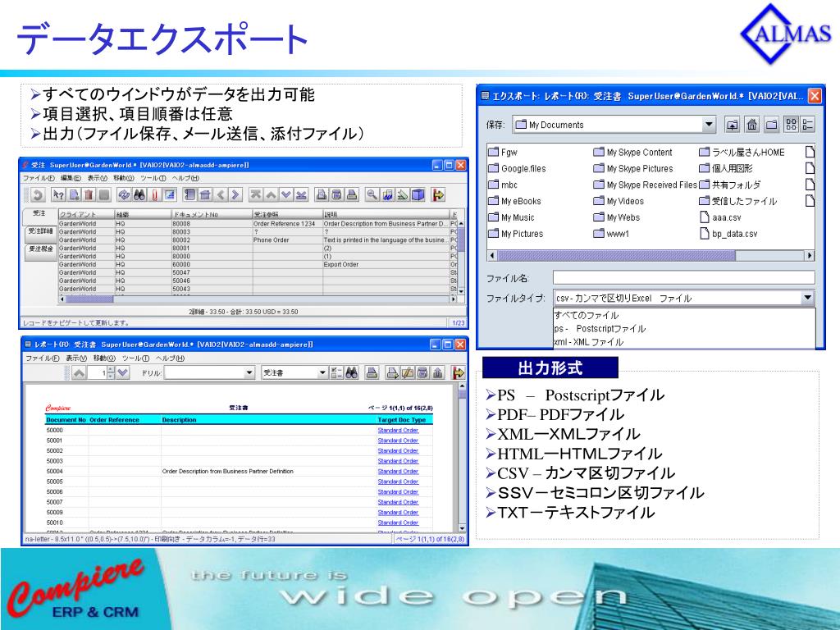840x630 pixels.
Task: Open 編集 menu in 受注 window
Action: pos(71,178)
